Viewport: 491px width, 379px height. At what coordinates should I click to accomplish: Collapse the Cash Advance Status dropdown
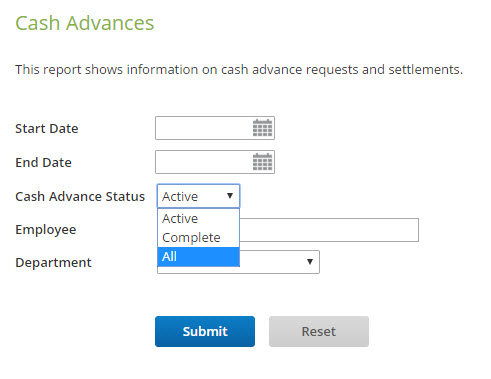click(x=198, y=196)
